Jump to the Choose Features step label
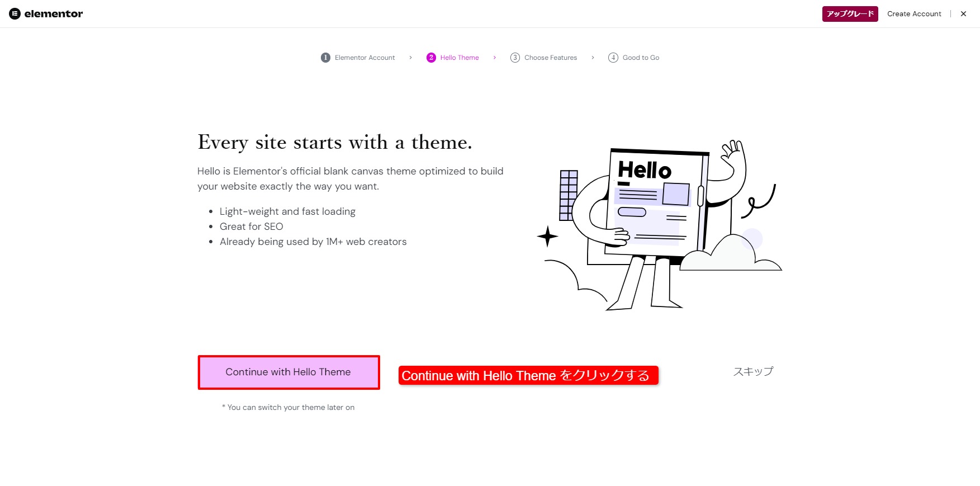Screen dimensions: 980x486 click(x=551, y=58)
